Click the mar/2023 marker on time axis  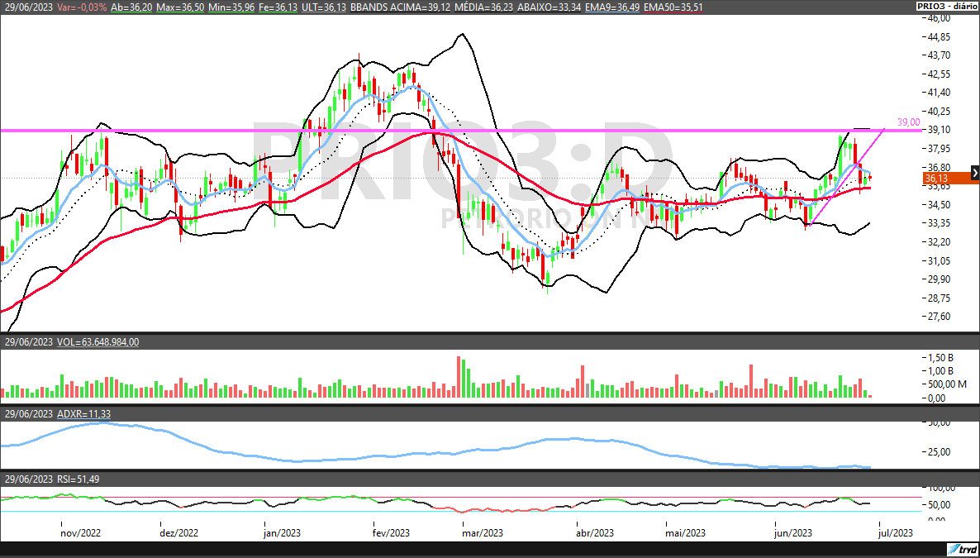483,533
